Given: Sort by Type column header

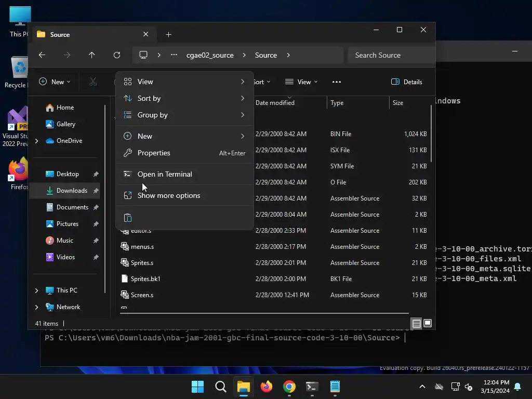Looking at the screenshot, I should pos(358,103).
